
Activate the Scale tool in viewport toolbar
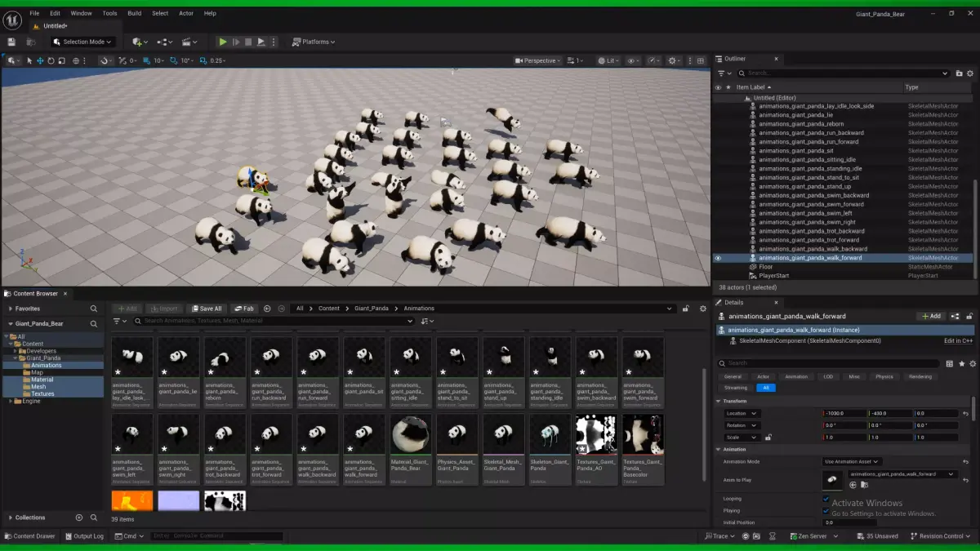coord(61,60)
